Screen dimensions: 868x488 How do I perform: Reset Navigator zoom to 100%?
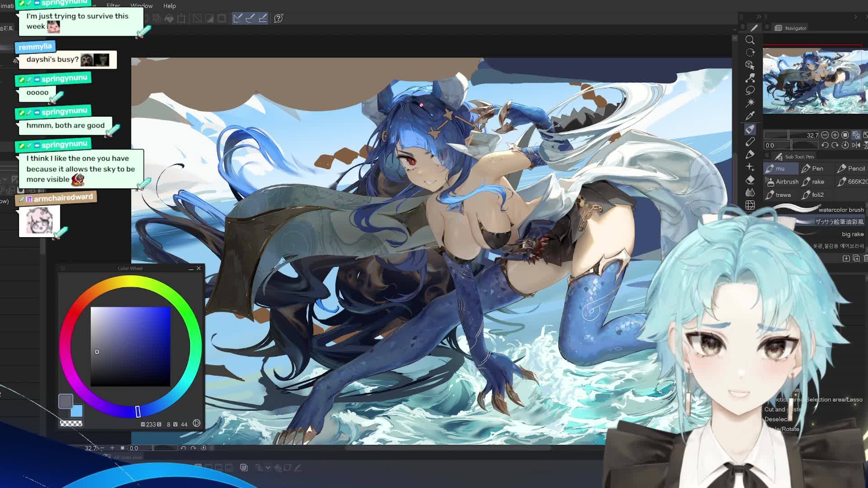point(845,135)
